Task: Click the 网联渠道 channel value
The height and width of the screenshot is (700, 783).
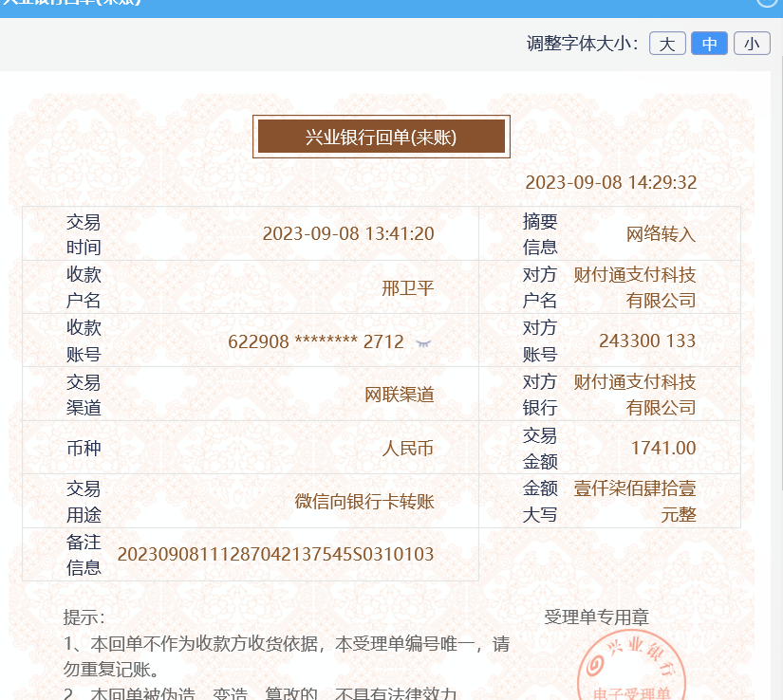Action: point(400,395)
